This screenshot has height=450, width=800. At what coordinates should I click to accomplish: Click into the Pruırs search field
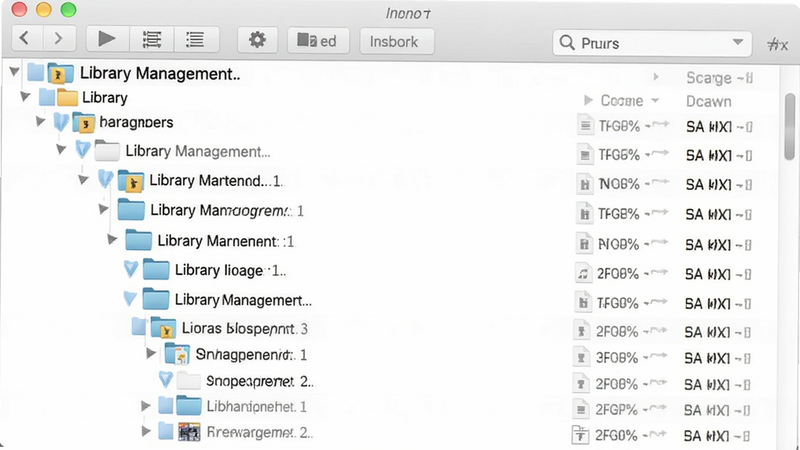(x=652, y=43)
